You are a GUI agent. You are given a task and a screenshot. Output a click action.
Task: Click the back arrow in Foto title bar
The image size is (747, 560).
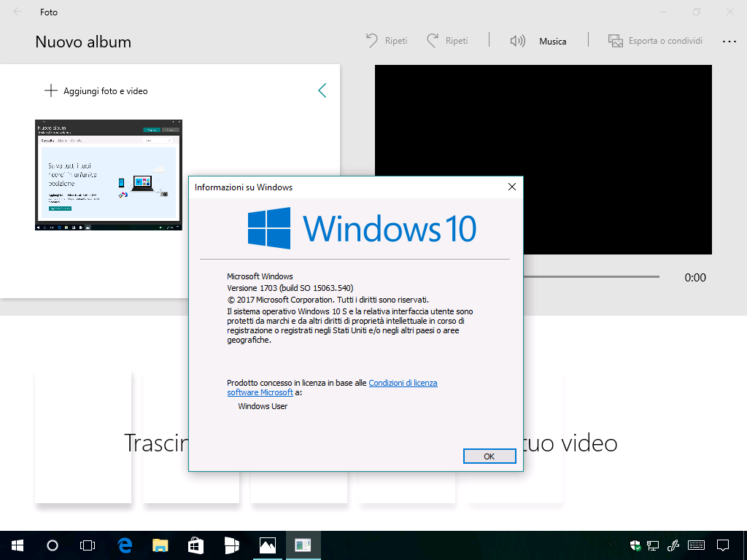(18, 12)
